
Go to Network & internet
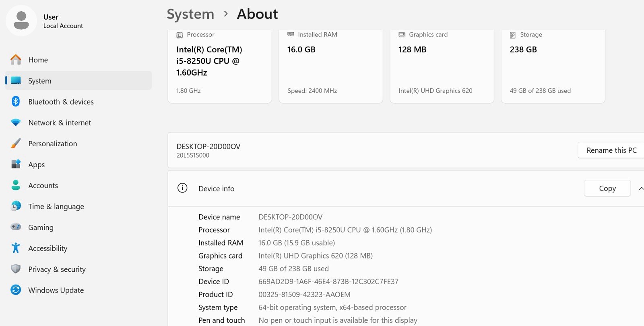(x=78, y=123)
